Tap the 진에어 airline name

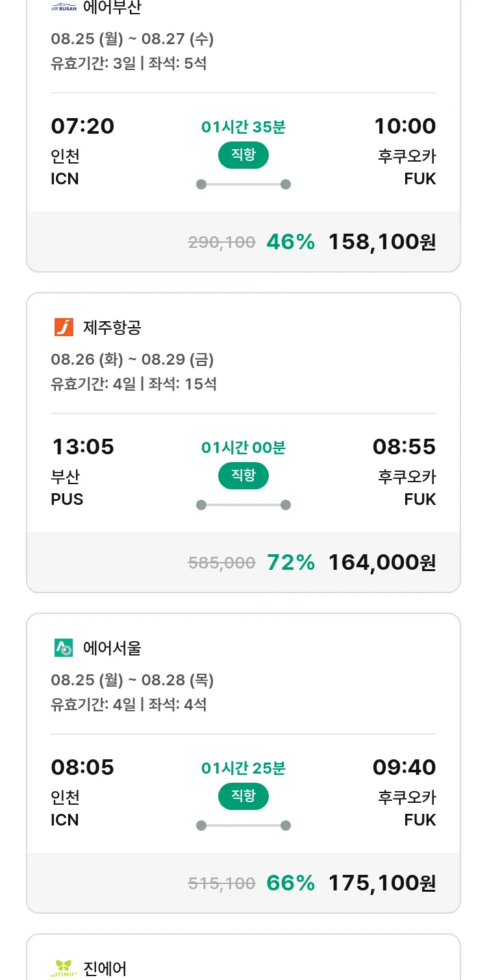tap(105, 969)
